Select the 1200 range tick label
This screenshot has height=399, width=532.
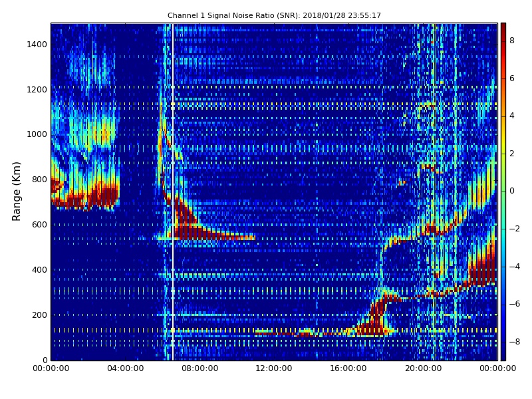point(37,90)
